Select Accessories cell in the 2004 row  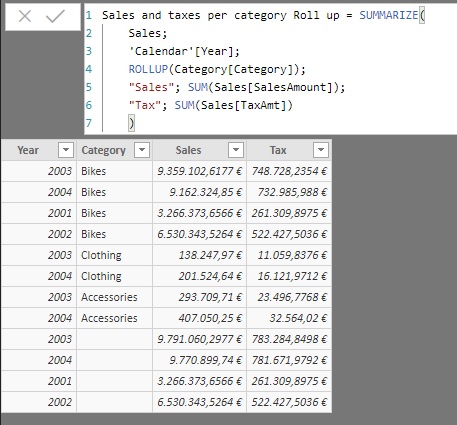click(114, 318)
